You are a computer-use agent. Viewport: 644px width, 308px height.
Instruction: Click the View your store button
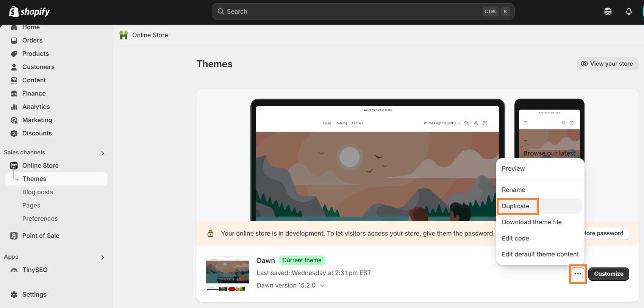point(608,64)
